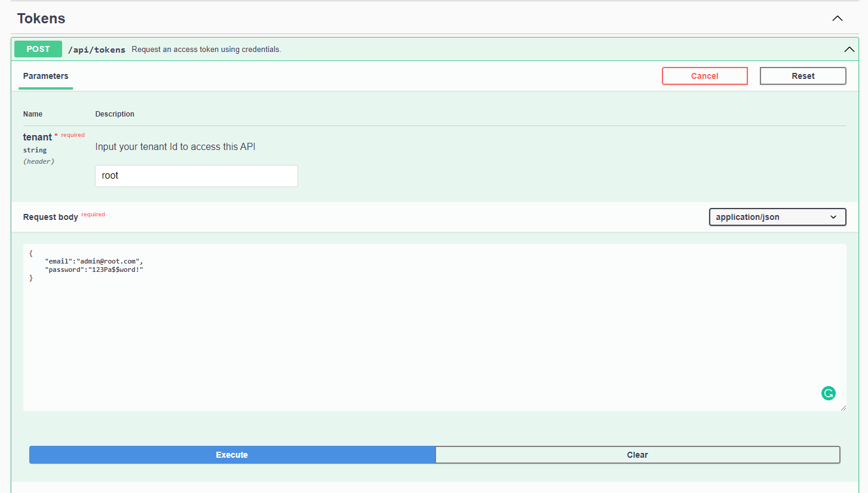Focus the tenant input field containing root
Image resolution: width=868 pixels, height=493 pixels.
click(x=196, y=176)
